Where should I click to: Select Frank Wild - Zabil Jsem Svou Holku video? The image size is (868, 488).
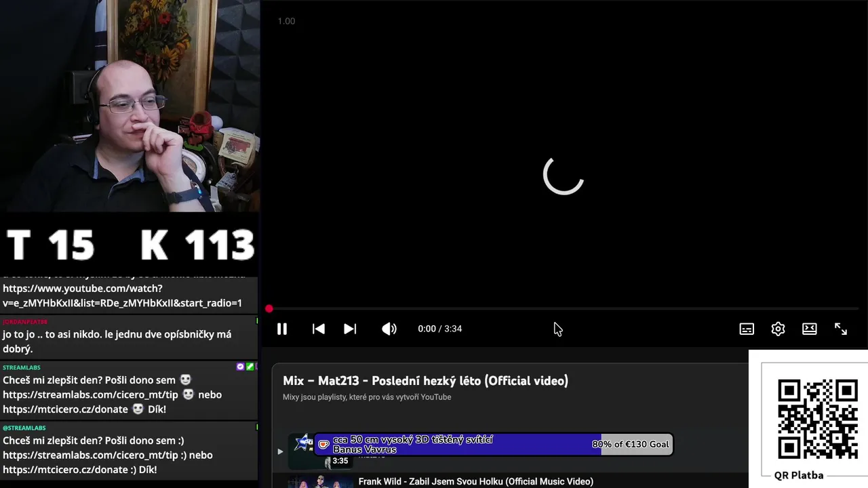tap(476, 481)
